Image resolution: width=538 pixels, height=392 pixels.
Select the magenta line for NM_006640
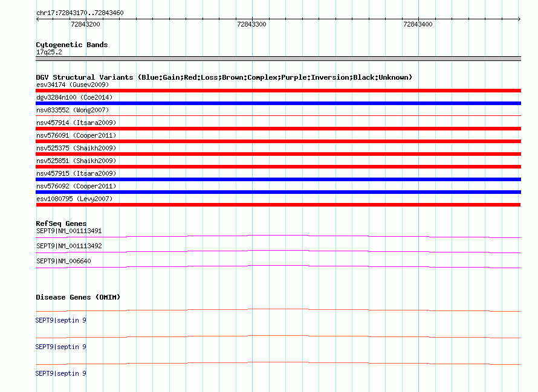(278, 267)
